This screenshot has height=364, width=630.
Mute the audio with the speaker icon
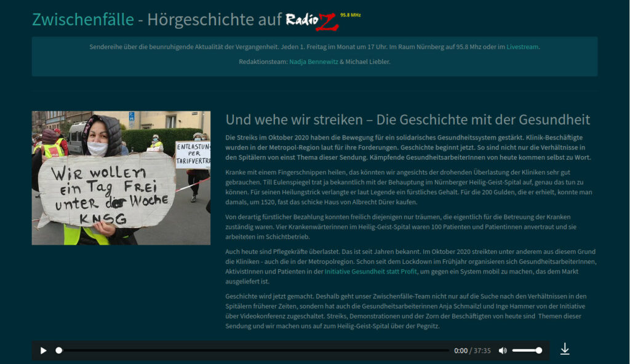503,350
